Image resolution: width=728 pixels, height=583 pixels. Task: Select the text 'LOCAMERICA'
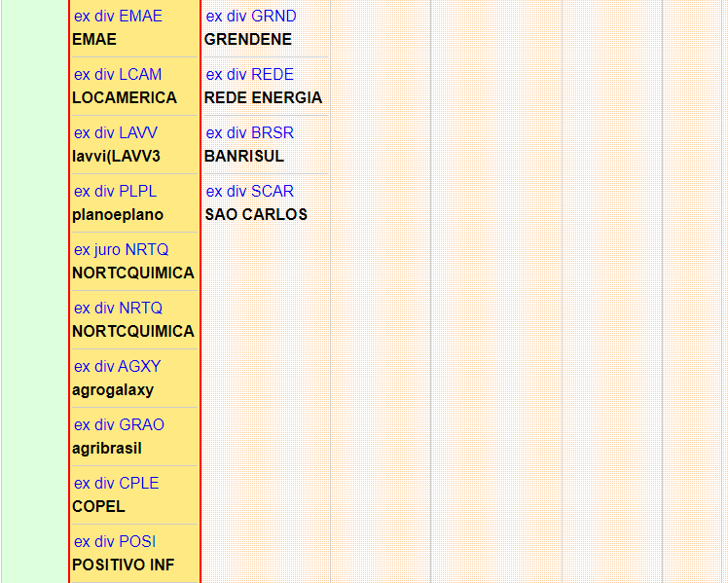click(125, 98)
